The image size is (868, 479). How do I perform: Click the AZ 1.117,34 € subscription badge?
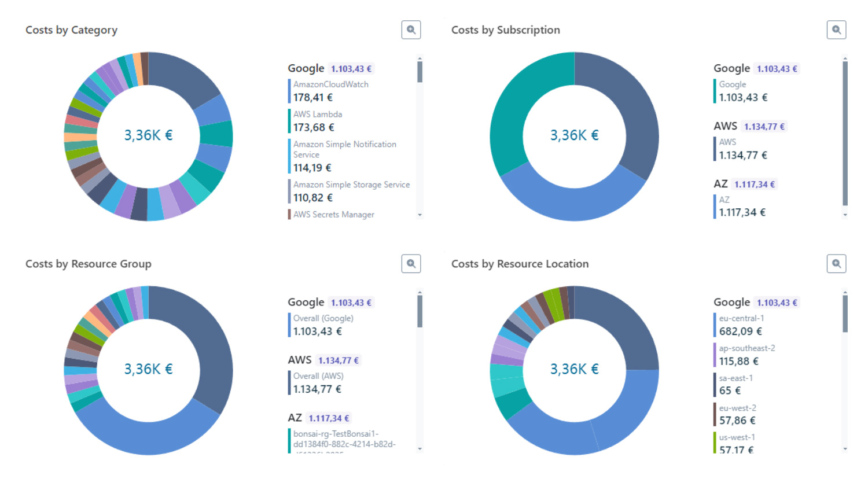click(754, 185)
